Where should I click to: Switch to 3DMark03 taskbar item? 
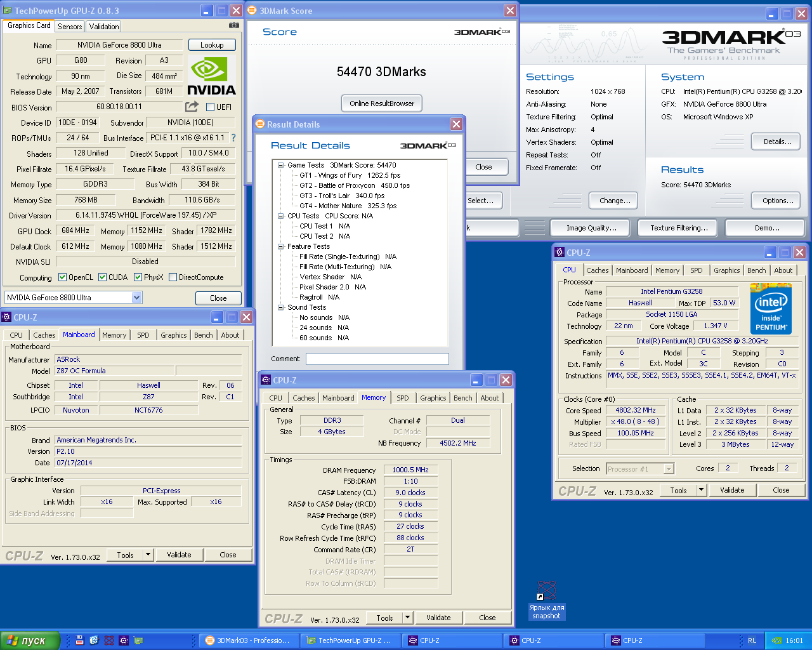(x=249, y=640)
